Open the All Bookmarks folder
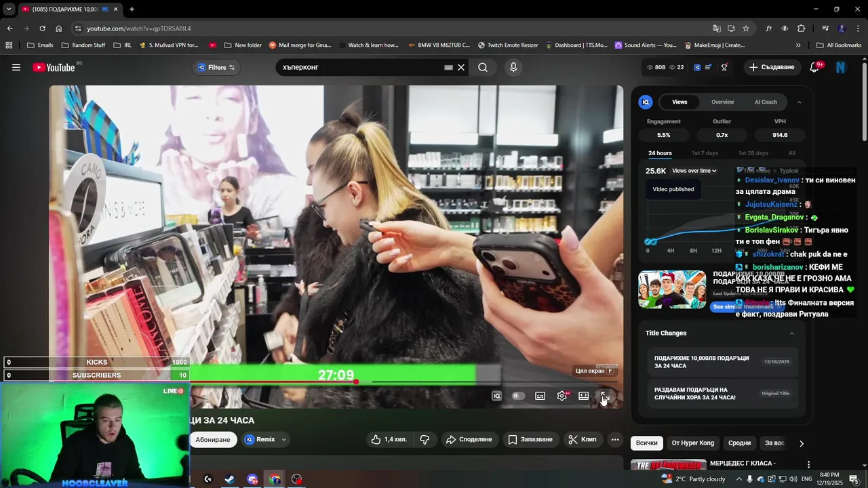The width and height of the screenshot is (868, 488). (839, 45)
